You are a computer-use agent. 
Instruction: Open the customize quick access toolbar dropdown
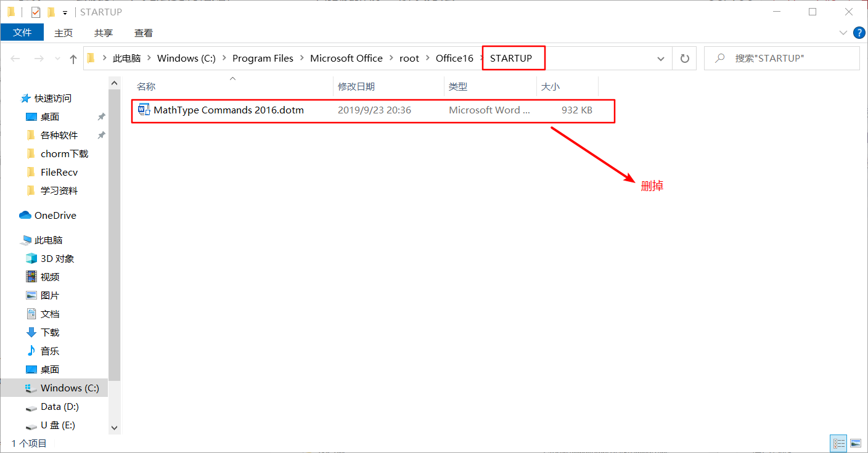[x=65, y=12]
